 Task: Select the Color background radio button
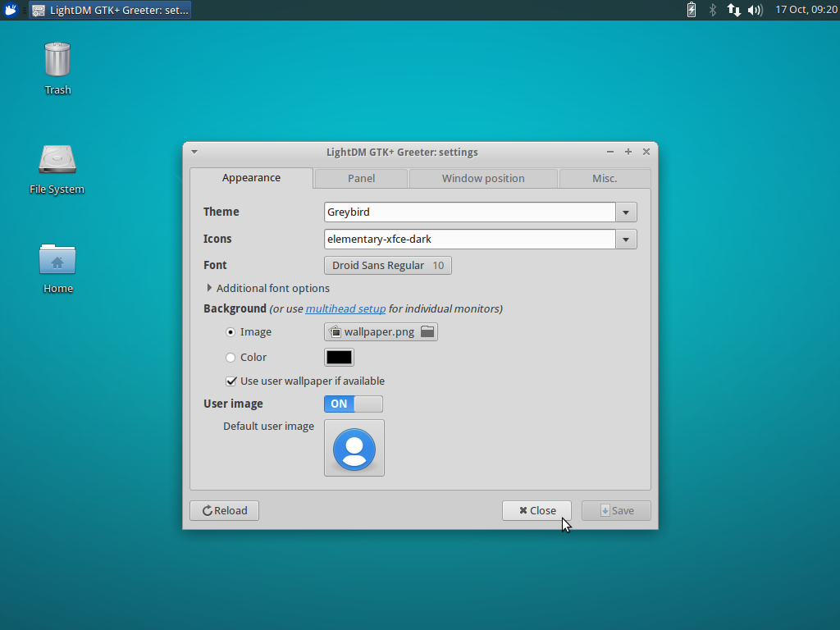[x=231, y=357]
